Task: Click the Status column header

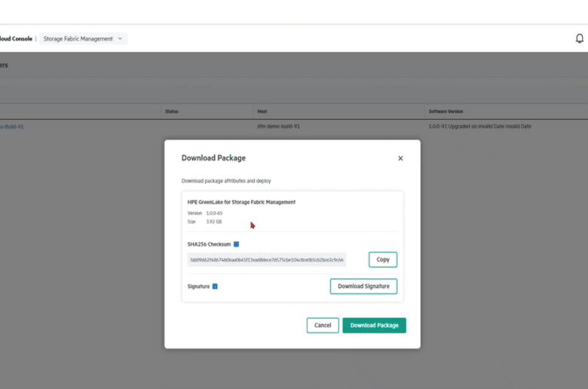Action: (x=172, y=112)
